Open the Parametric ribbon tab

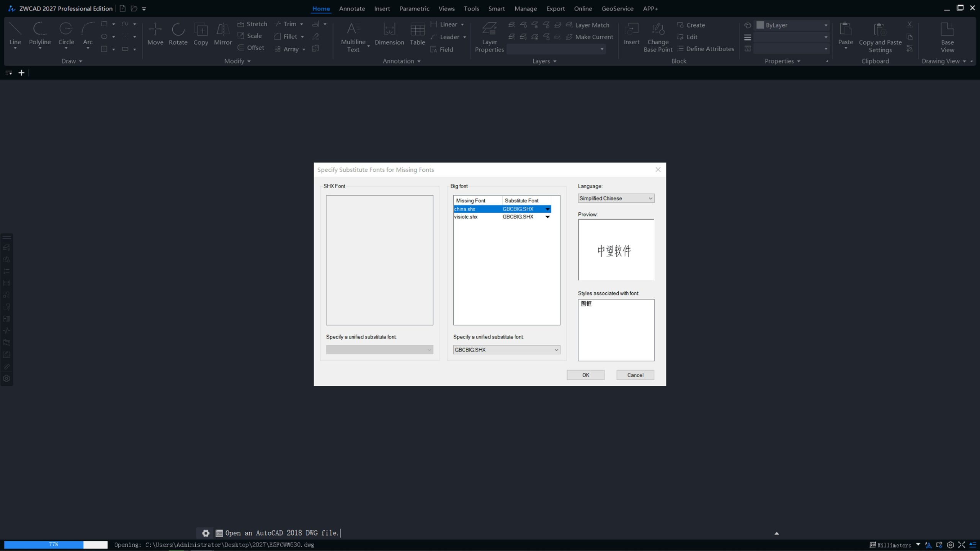click(x=414, y=8)
